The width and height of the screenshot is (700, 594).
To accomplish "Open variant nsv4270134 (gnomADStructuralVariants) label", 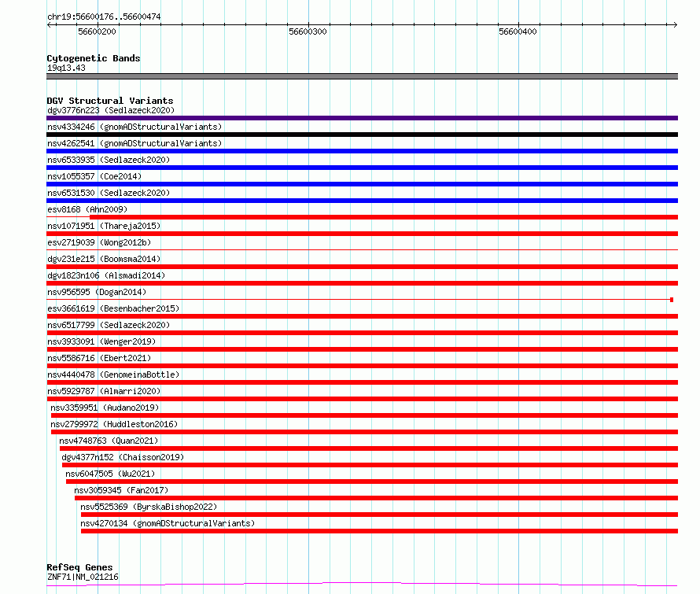I will coord(168,523).
